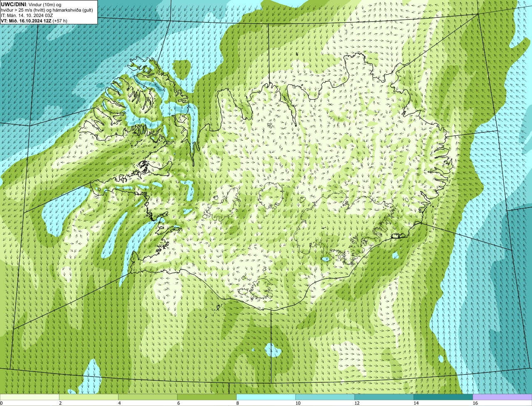Click legend label "2"
The image size is (532, 406).
click(x=60, y=403)
